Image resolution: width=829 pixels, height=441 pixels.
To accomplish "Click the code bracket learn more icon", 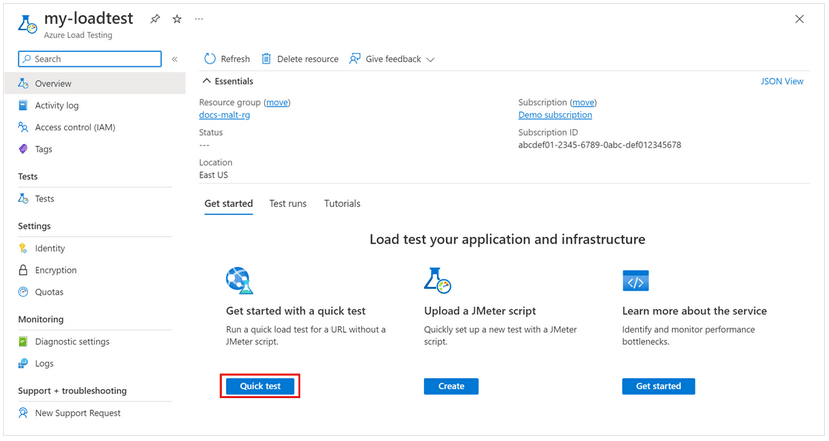I will click(x=635, y=281).
